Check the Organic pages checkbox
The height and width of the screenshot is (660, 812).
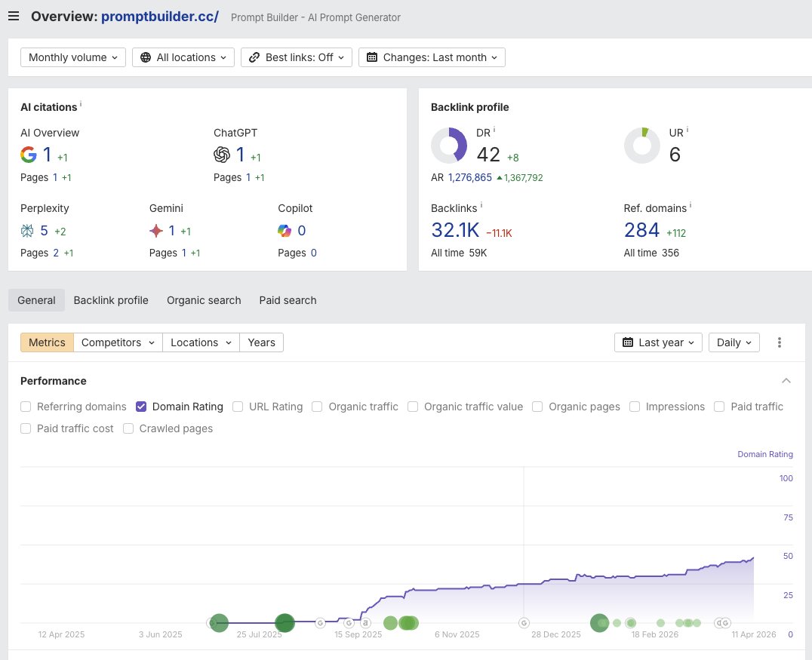[537, 407]
